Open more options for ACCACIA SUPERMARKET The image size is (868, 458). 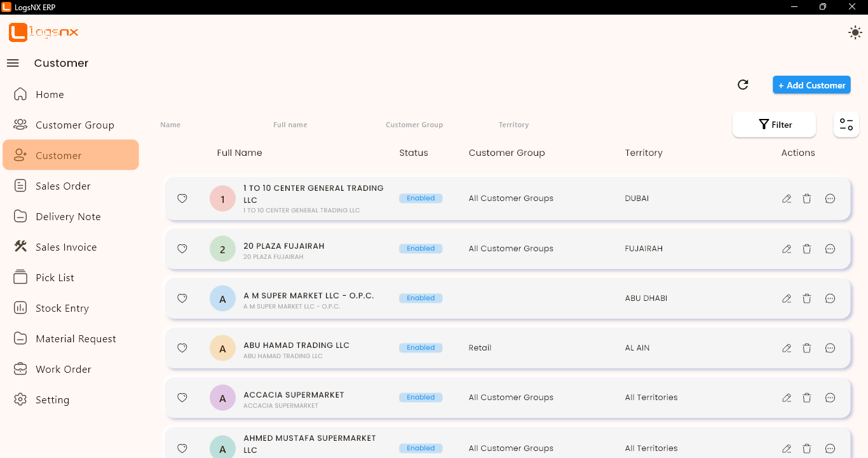click(x=830, y=398)
